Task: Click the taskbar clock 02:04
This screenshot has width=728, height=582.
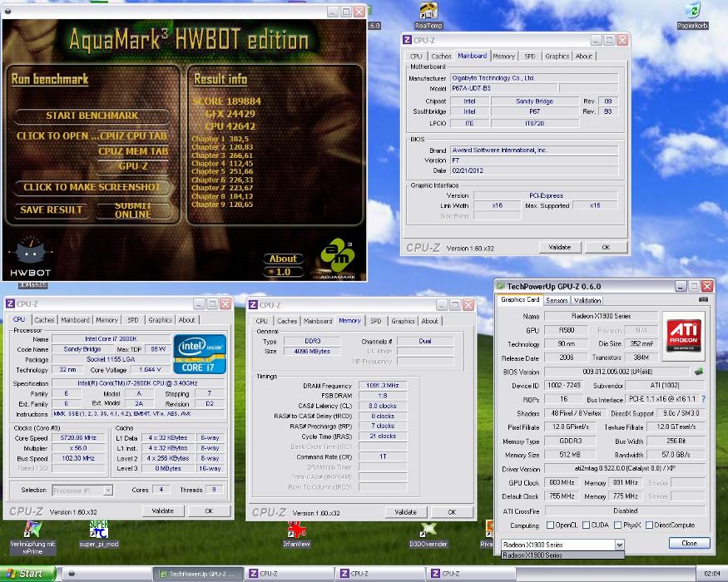Action: 711,574
